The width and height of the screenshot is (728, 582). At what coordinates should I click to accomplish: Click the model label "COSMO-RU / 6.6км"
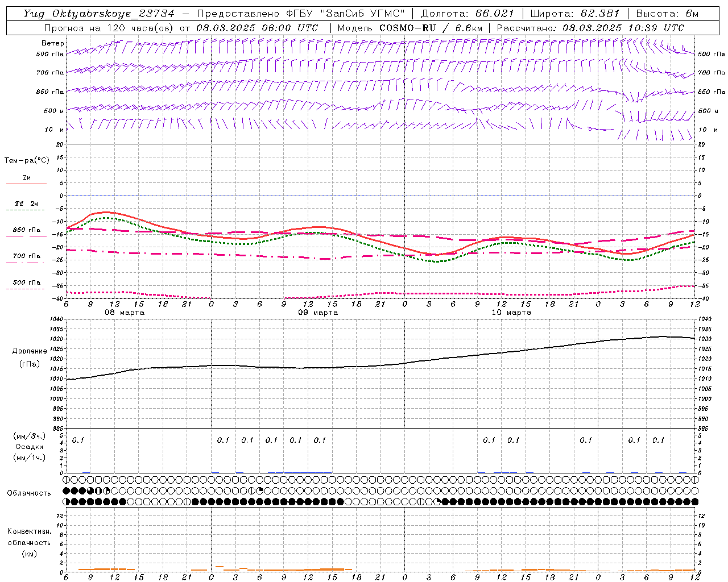[431, 28]
